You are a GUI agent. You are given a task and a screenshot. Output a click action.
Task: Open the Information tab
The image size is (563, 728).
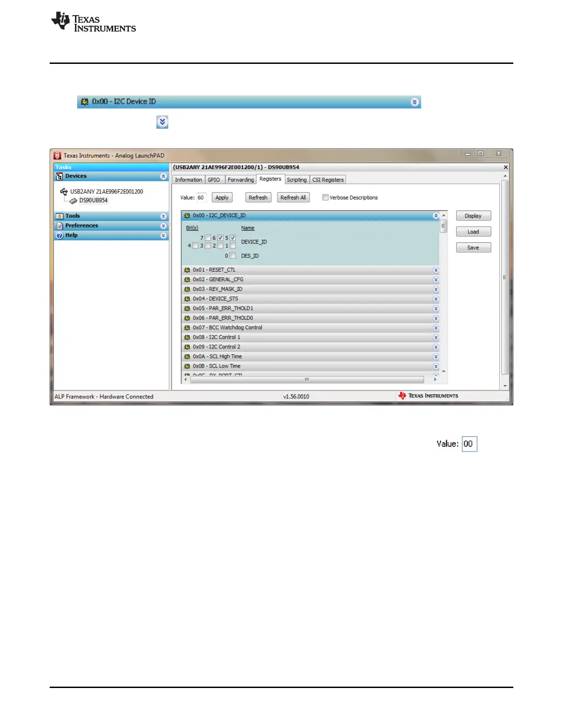click(x=188, y=180)
